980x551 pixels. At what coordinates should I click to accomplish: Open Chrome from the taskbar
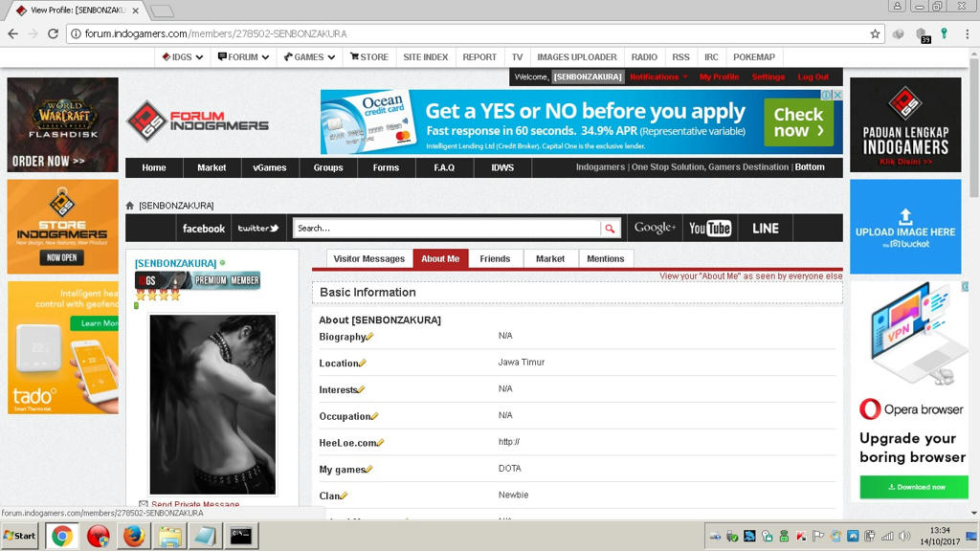pos(62,536)
